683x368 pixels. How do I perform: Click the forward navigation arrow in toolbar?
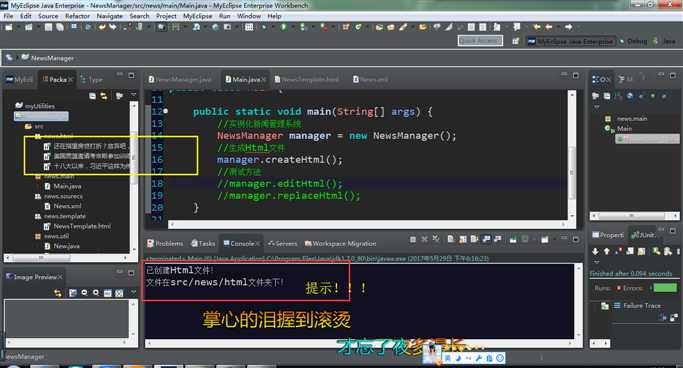568,27
